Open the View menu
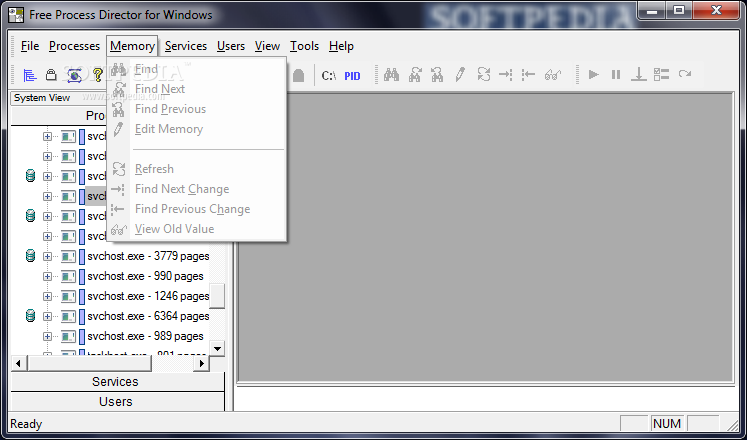This screenshot has width=747, height=440. 267,46
